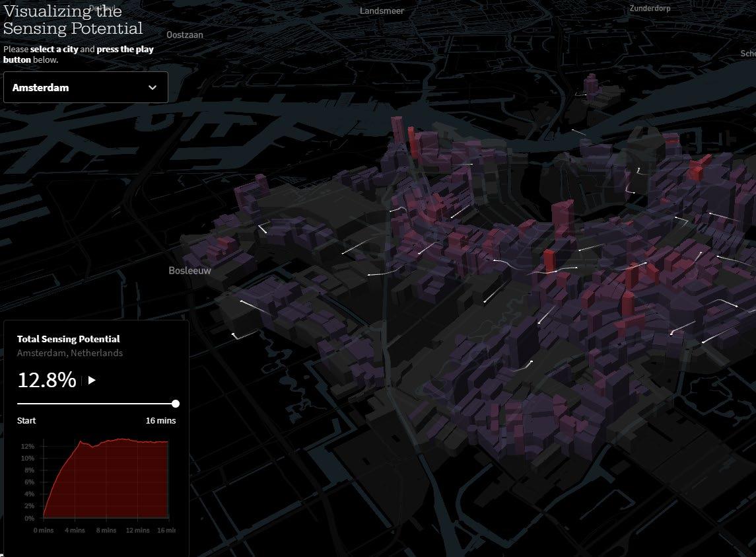Click the 12.8% sensing value
Image resolution: width=756 pixels, height=557 pixels.
(x=47, y=380)
